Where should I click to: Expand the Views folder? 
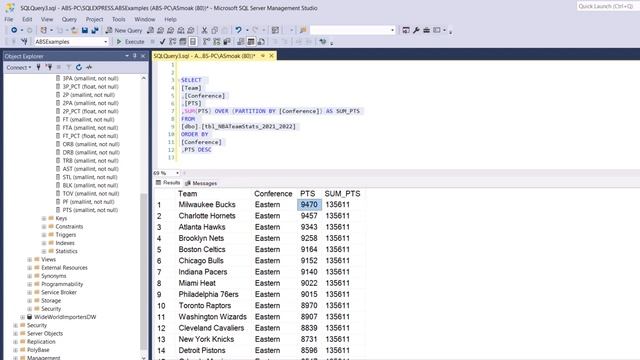click(x=29, y=260)
